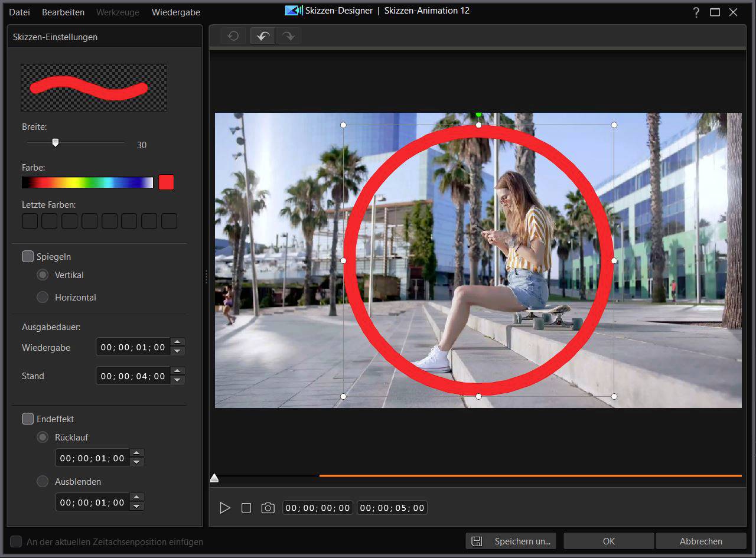This screenshot has height=558, width=756.
Task: Click the reset icon in toolbar
Action: click(x=233, y=37)
